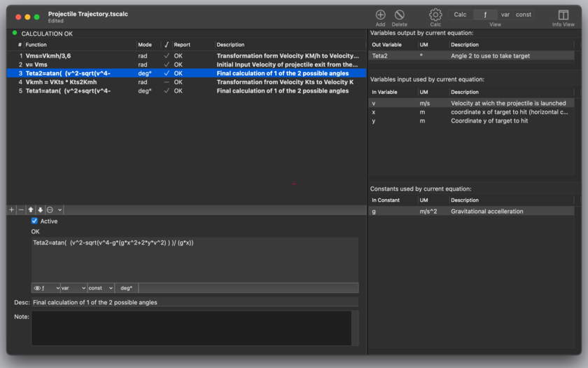Open the var dropdown in editor bar
Viewport: 588px width, 368px height.
coord(73,288)
